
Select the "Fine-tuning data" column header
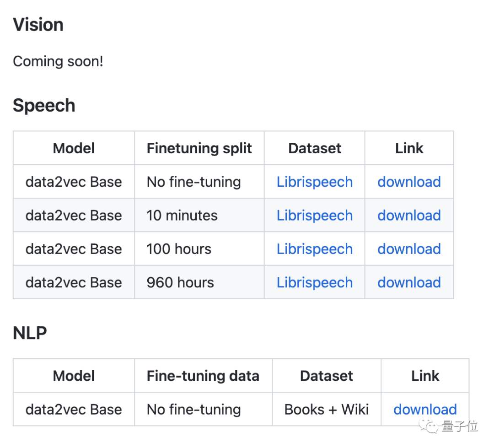[203, 376]
